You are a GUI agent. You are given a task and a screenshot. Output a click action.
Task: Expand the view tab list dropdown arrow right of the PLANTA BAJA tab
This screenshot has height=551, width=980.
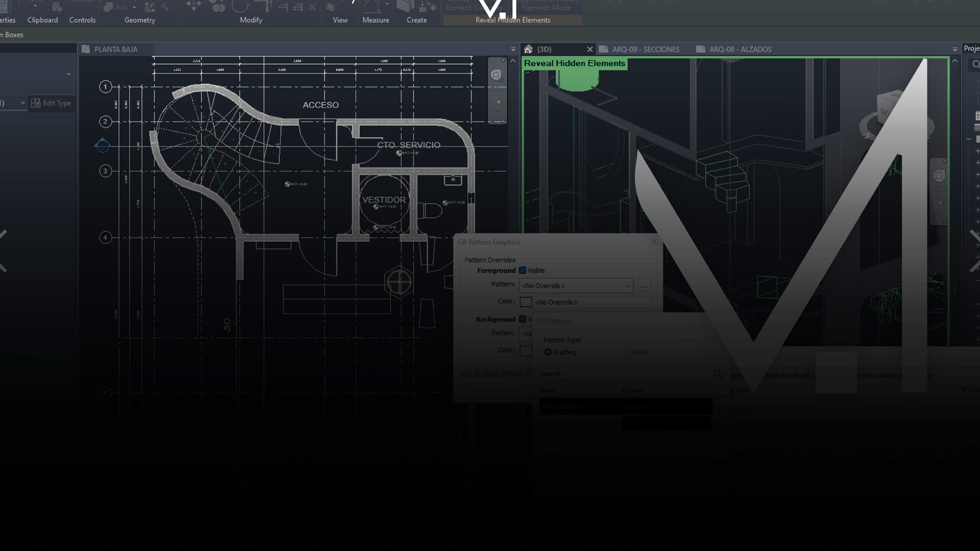pyautogui.click(x=513, y=49)
